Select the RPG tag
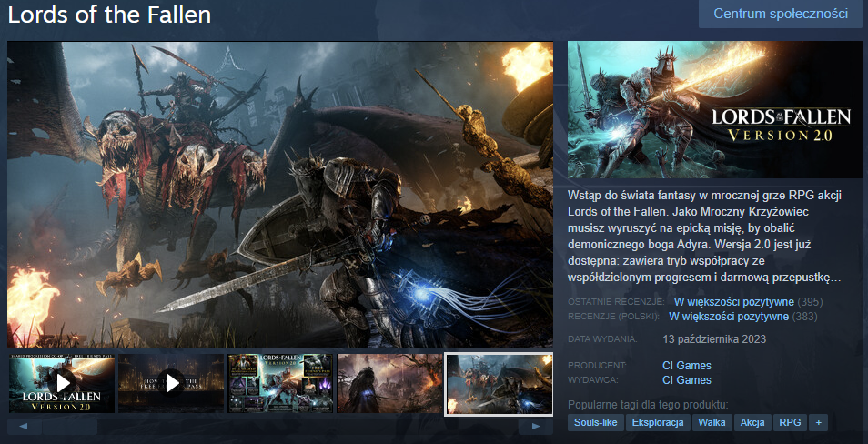 coord(790,422)
